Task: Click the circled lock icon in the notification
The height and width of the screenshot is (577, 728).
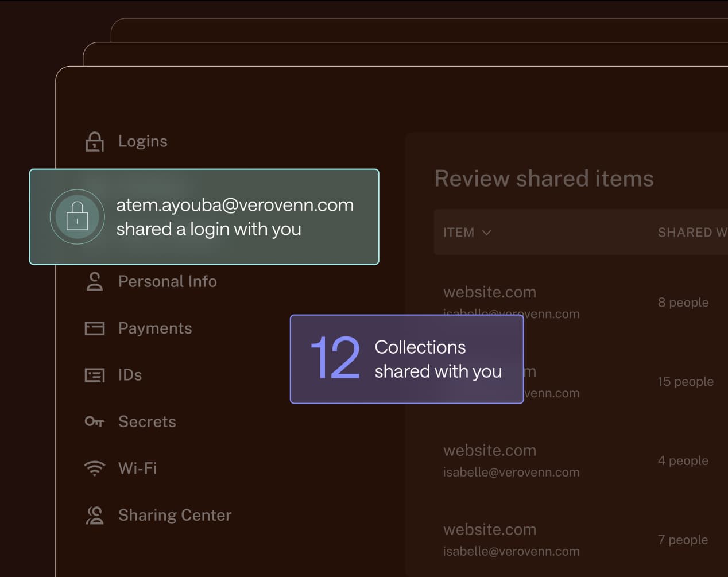Action: (78, 217)
